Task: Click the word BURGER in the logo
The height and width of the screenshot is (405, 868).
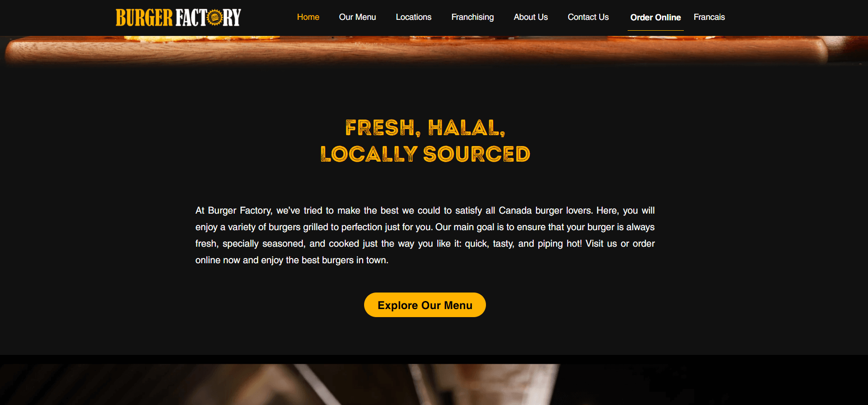Action: pyautogui.click(x=145, y=18)
